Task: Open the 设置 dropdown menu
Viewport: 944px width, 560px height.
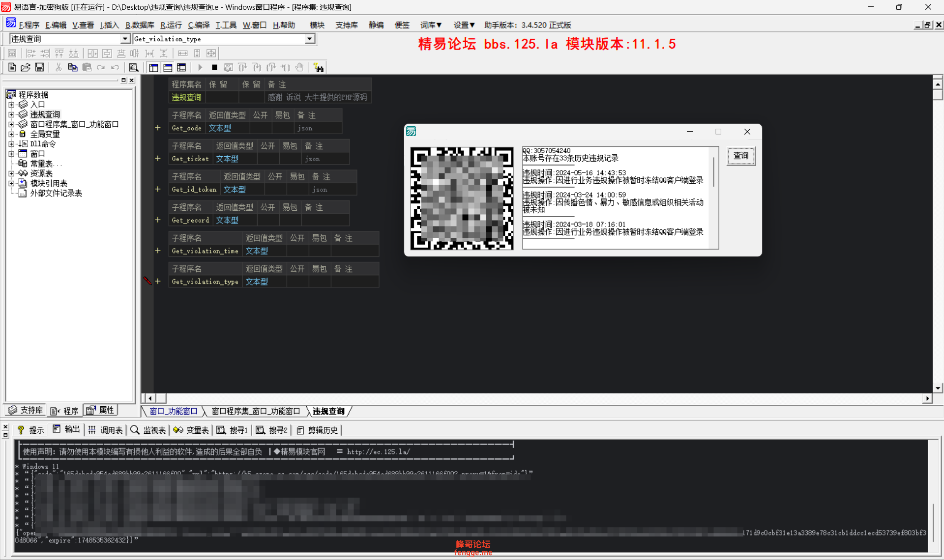Action: 464,25
